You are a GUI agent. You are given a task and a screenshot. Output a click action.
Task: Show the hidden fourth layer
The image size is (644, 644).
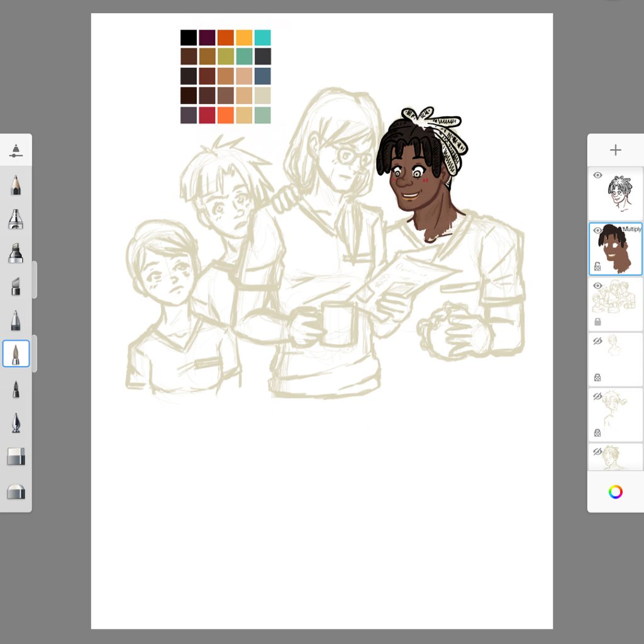click(x=597, y=341)
